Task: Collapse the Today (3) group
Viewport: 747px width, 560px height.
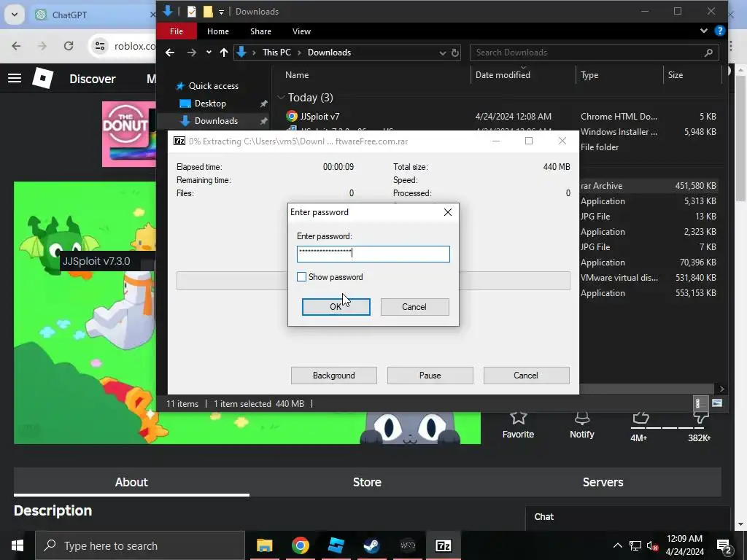Action: click(x=281, y=98)
